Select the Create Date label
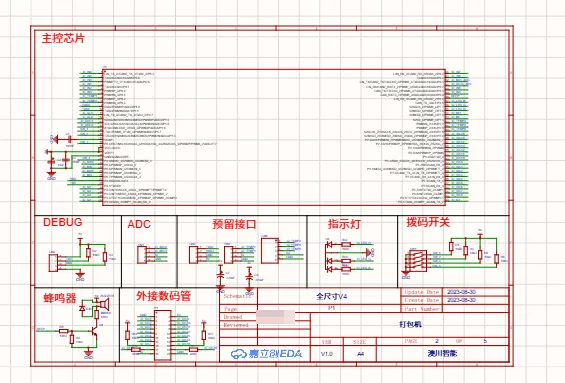This screenshot has width=565, height=383. (x=422, y=300)
